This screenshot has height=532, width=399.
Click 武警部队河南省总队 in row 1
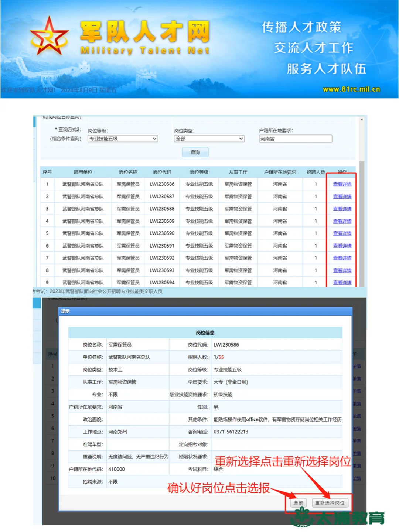point(83,184)
